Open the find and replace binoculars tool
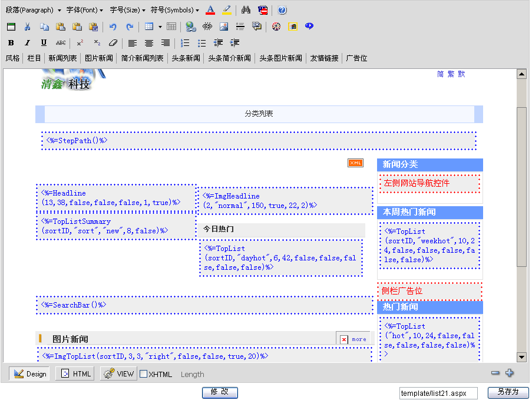Viewport: 532px width, 400px height. [x=246, y=10]
